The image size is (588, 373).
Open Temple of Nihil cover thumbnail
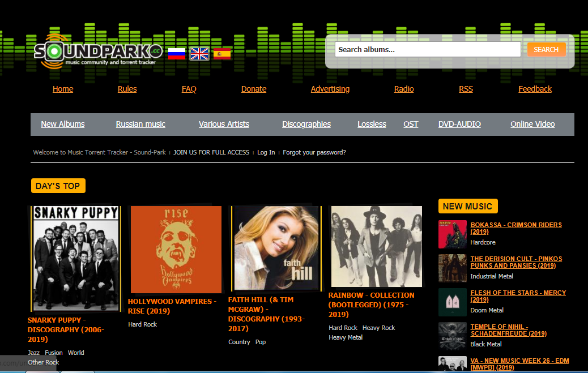click(453, 336)
